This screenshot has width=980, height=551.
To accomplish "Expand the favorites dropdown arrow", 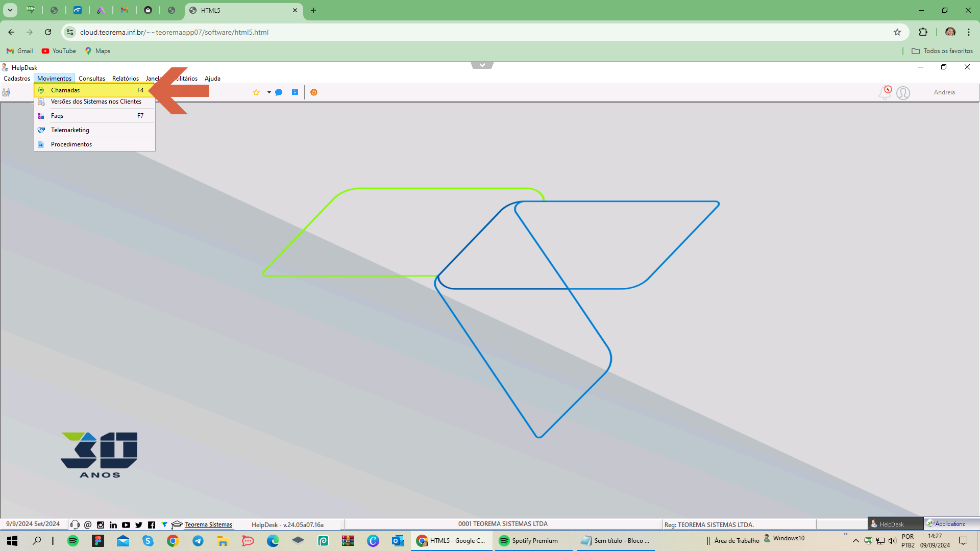I will (269, 92).
